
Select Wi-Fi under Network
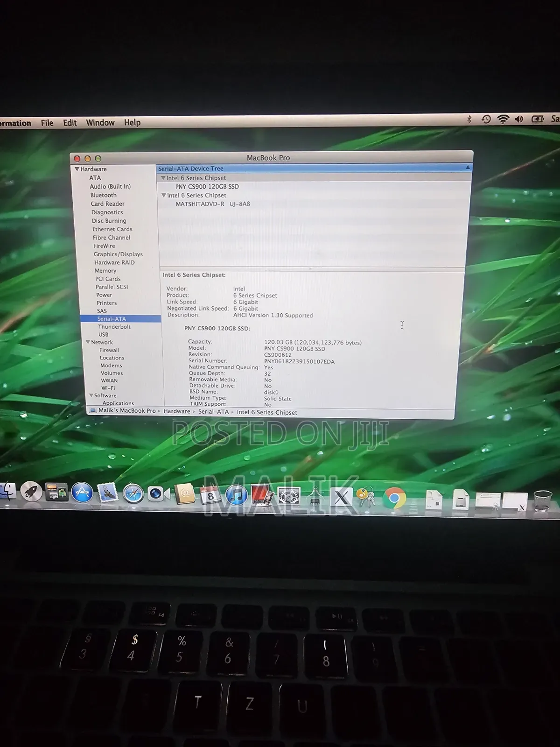click(x=108, y=388)
